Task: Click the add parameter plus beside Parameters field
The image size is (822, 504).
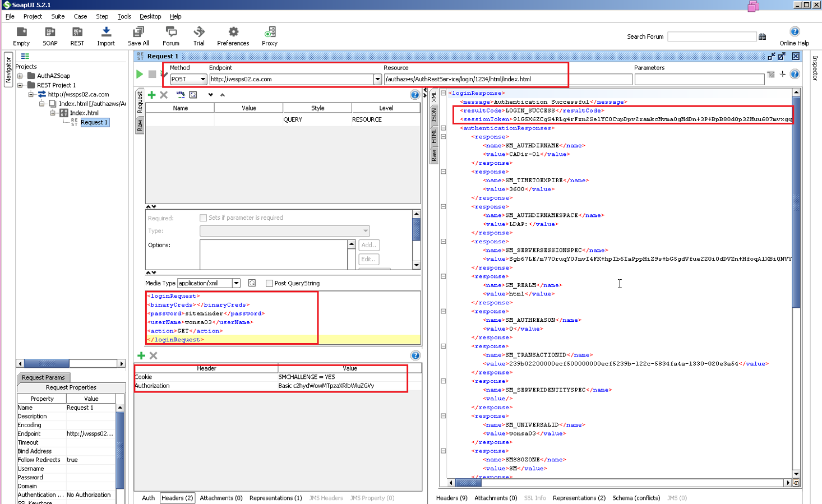Action: pyautogui.click(x=783, y=74)
